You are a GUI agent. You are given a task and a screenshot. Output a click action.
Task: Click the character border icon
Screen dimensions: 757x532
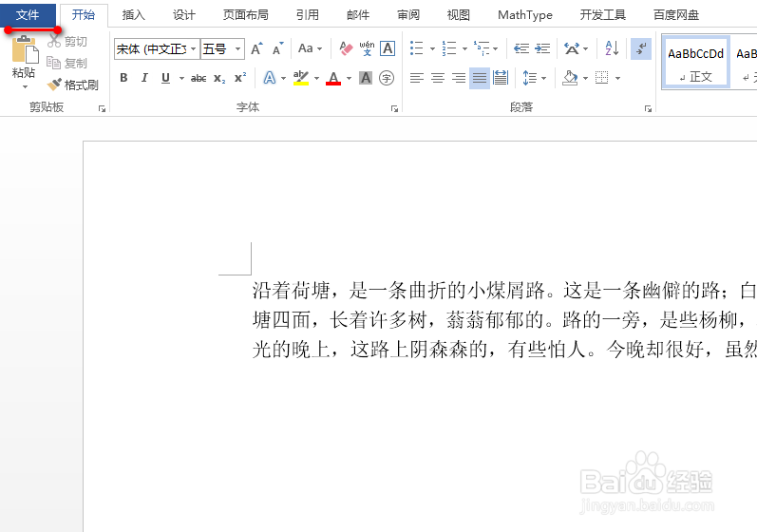(x=388, y=48)
